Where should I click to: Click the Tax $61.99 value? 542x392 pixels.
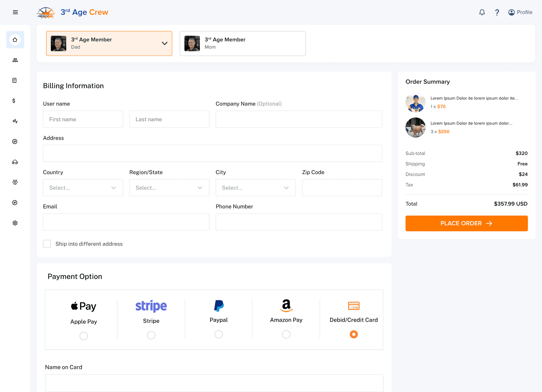click(x=520, y=185)
